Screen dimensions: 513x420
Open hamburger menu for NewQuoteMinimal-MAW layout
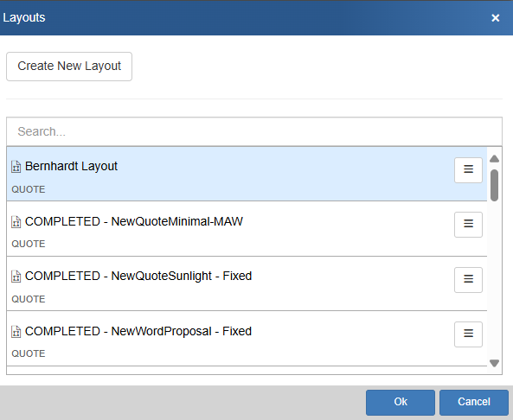(x=468, y=225)
